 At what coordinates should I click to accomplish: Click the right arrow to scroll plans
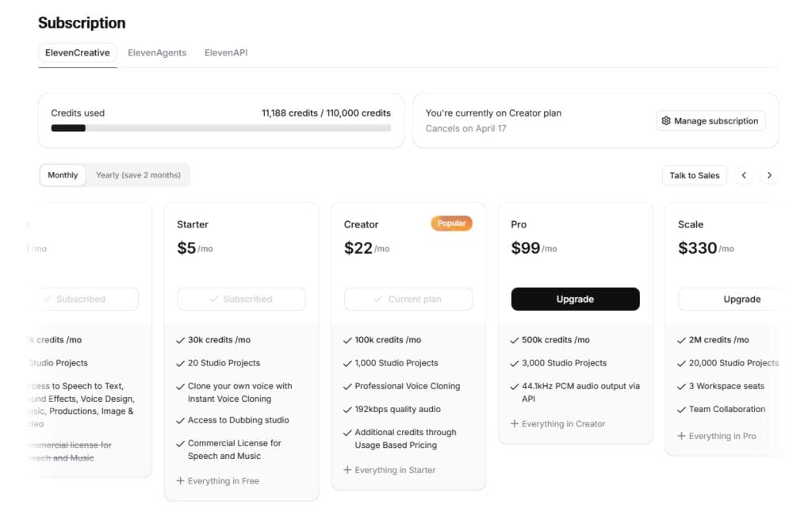tap(769, 175)
